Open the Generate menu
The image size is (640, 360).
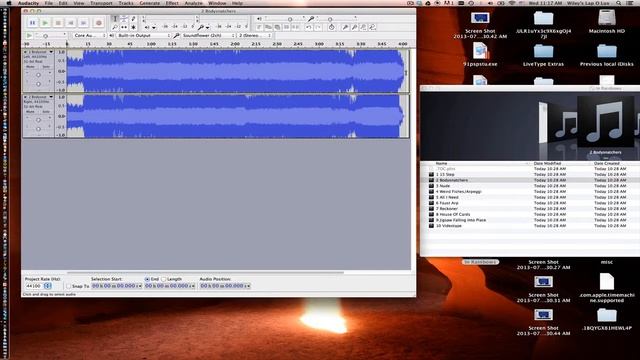(x=150, y=3)
